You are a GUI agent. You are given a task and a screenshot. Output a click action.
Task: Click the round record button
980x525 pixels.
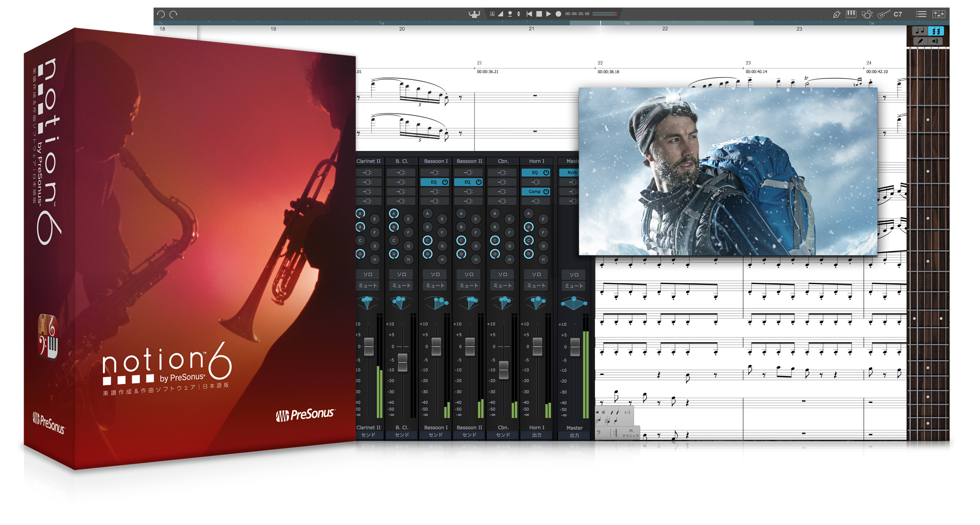[x=558, y=14]
